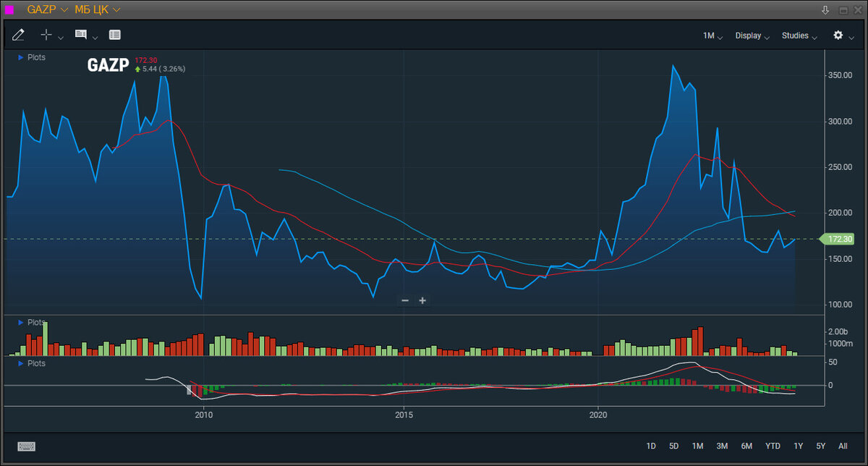Set range to 1D
868x466 pixels.
651,446
